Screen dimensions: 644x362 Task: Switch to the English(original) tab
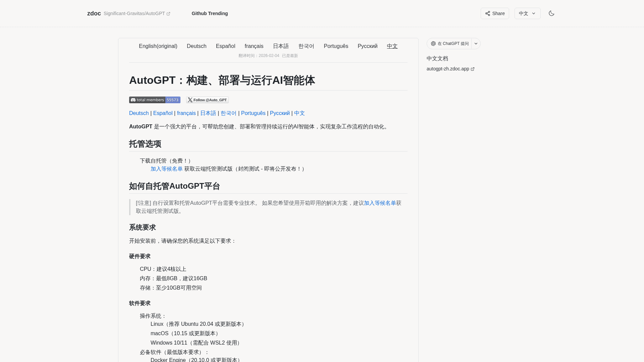pyautogui.click(x=158, y=46)
